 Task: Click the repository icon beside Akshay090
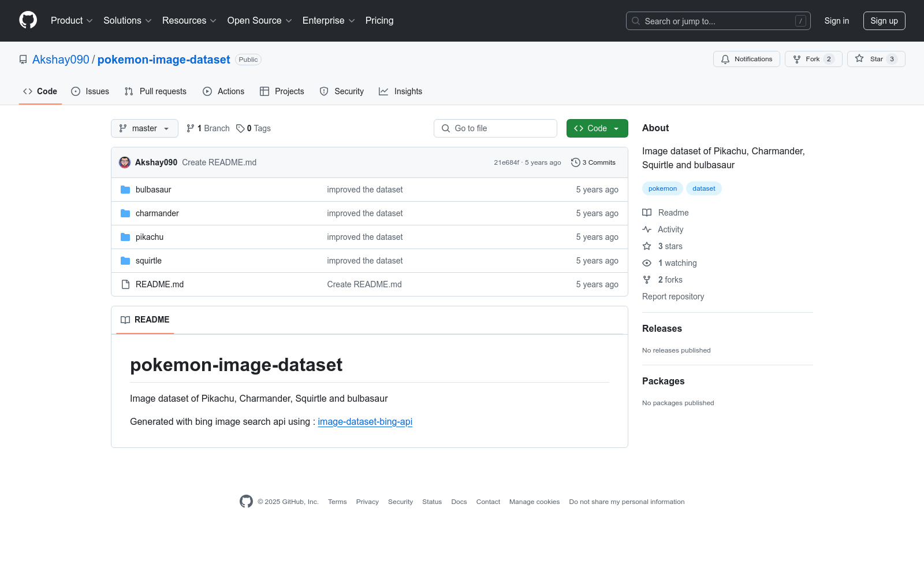coord(23,60)
